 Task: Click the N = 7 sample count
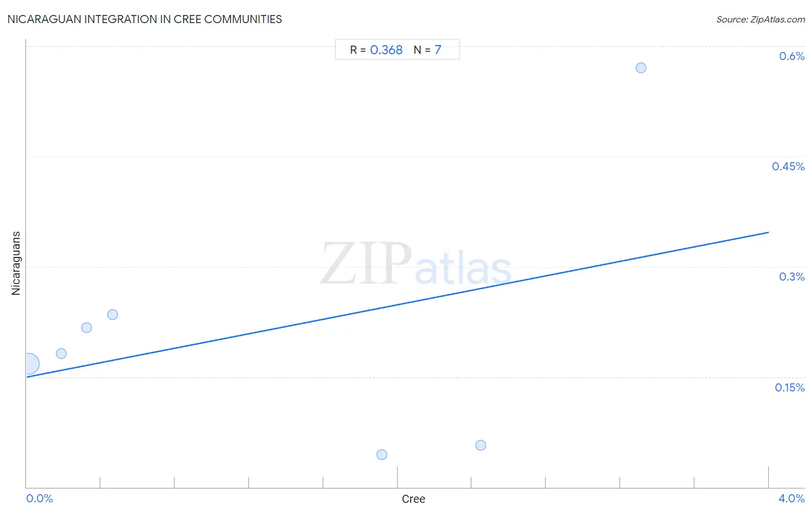tap(427, 50)
